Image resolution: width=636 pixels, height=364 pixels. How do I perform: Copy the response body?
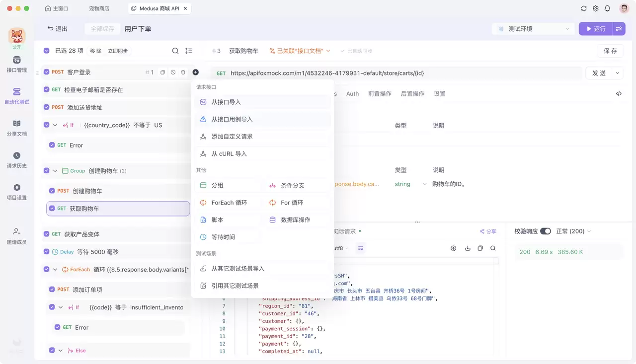coord(480,248)
